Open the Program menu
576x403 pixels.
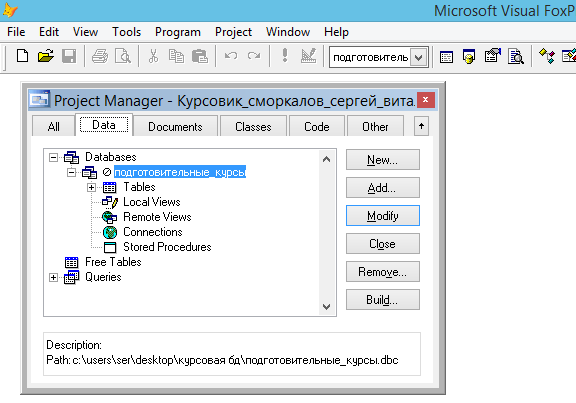[178, 32]
